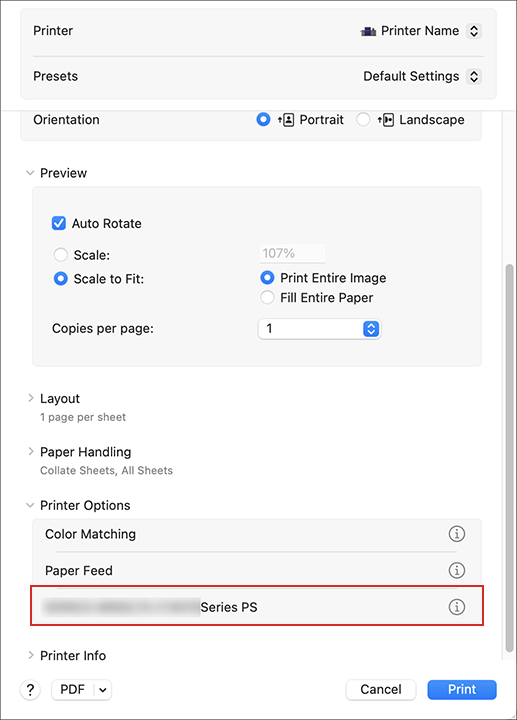Open Color Matching info icon

tap(456, 534)
